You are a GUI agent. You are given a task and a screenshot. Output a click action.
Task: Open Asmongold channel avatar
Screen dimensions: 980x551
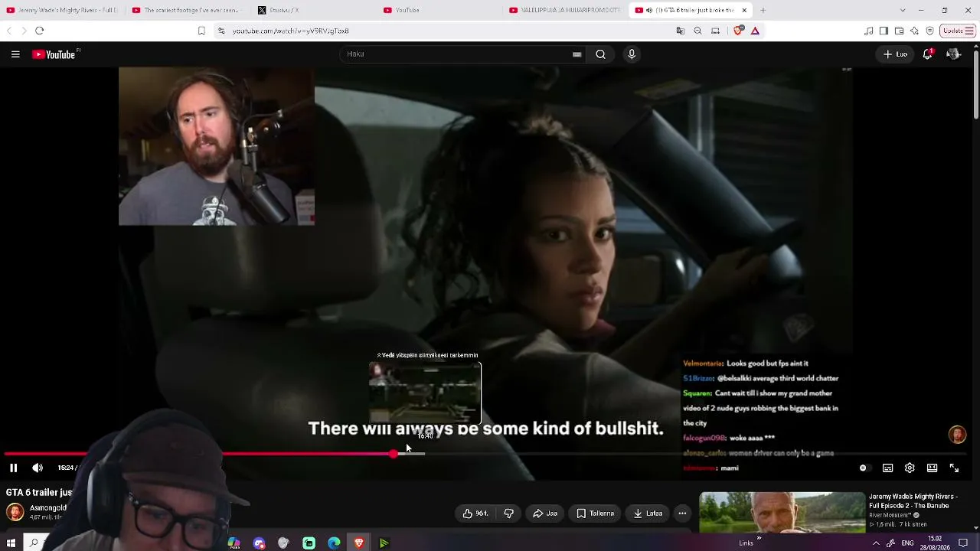pos(15,512)
